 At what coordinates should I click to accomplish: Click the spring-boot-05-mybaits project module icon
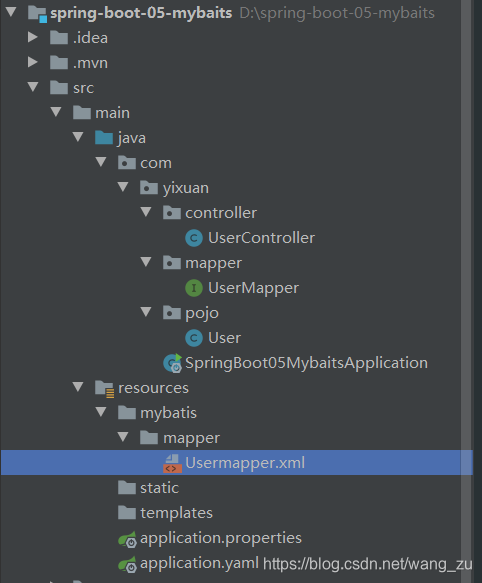coord(37,14)
